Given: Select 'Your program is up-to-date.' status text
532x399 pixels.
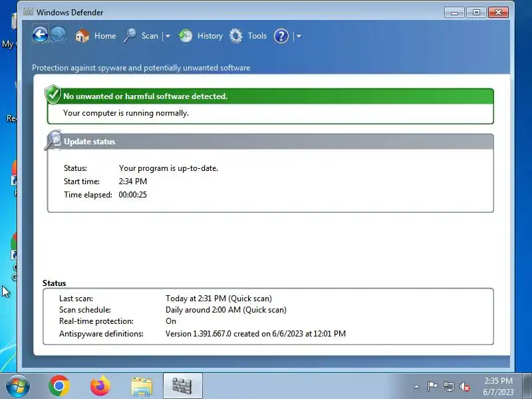Looking at the screenshot, I should [168, 168].
